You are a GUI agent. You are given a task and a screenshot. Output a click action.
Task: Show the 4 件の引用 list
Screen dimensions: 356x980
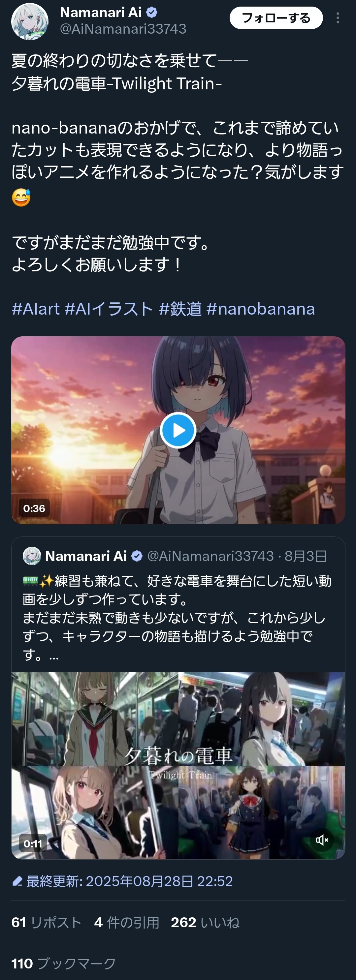point(127,922)
